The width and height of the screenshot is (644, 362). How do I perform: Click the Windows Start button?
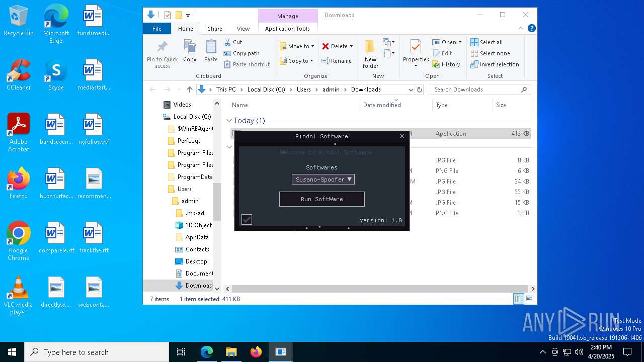[x=12, y=352]
